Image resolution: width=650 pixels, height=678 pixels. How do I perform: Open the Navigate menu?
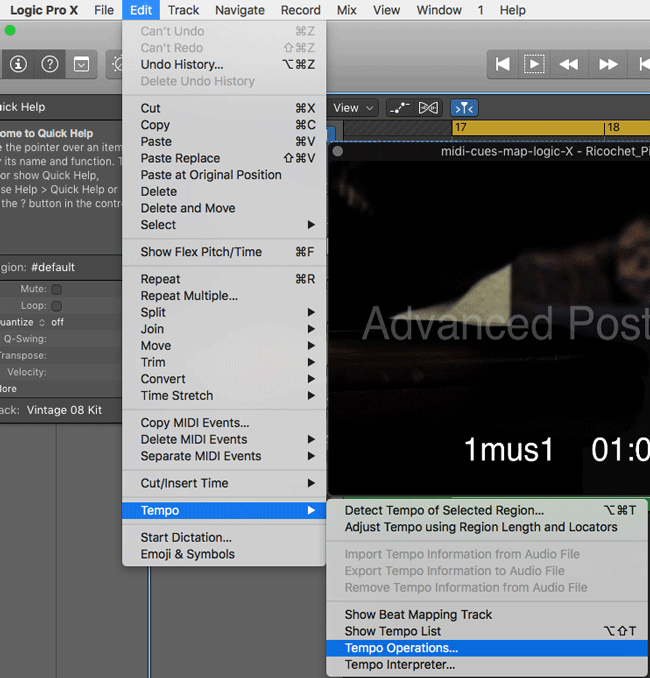240,10
